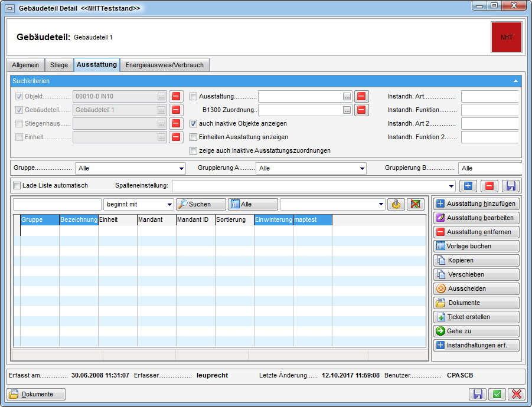This screenshot has width=532, height=407.
Task: Click the blue save disk icon at bottom right
Action: point(478,394)
